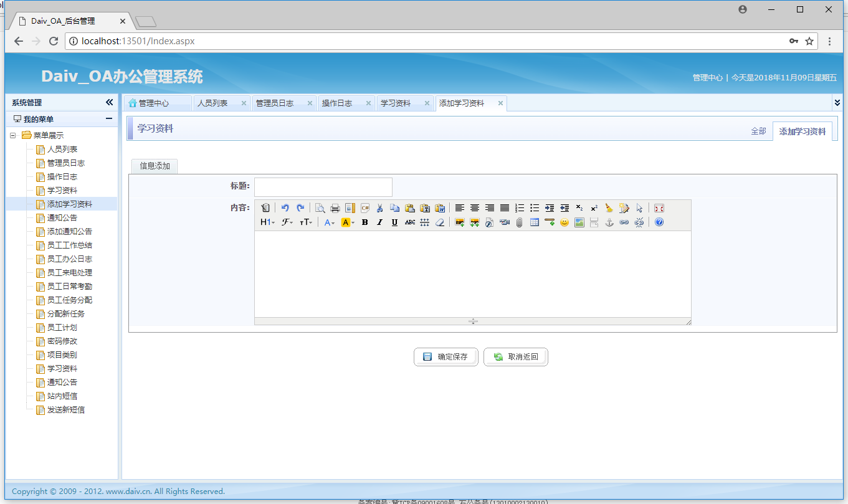The height and width of the screenshot is (504, 848).
Task: Toggle editor fullscreen mode
Action: [659, 208]
